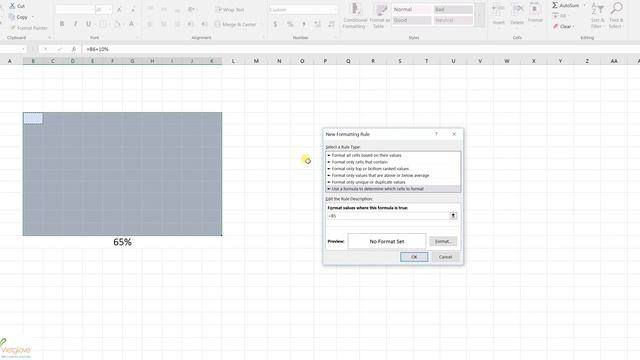The width and height of the screenshot is (640, 360).
Task: Toggle Italic formatting
Action: [x=76, y=24]
